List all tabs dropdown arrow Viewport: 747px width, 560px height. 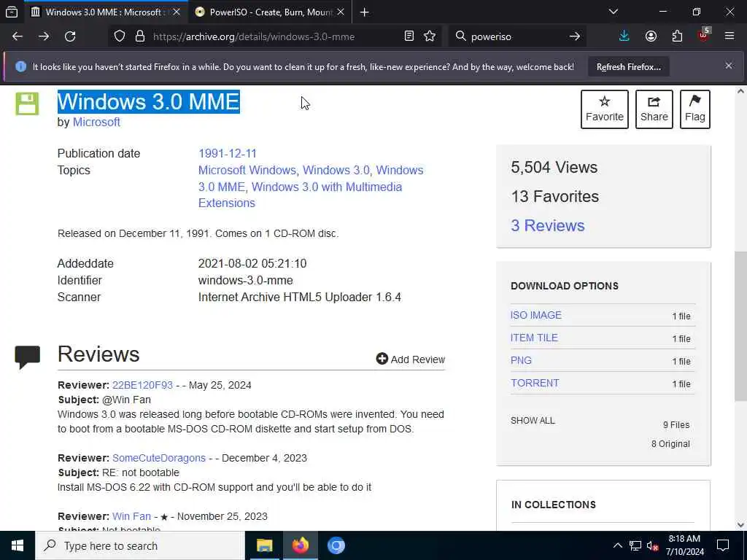[x=614, y=12]
